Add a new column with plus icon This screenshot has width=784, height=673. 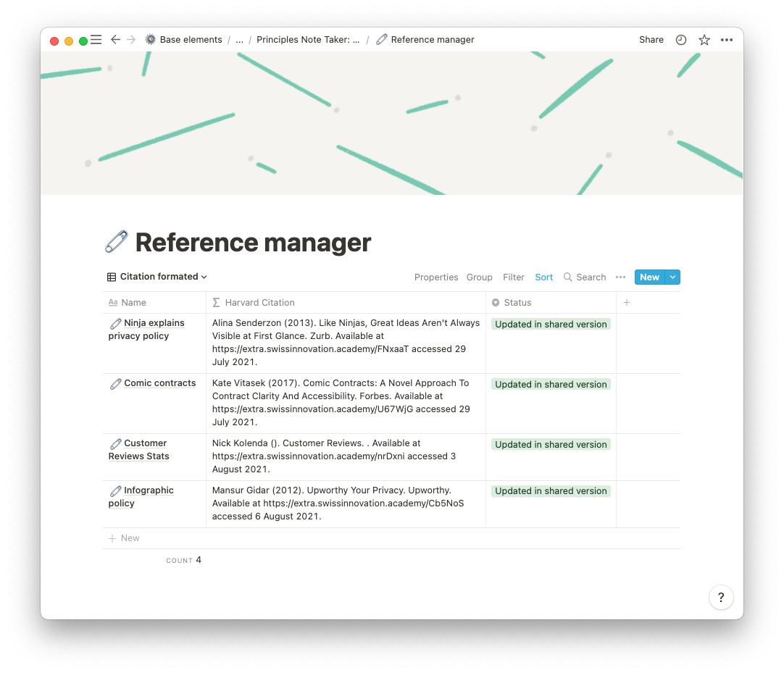click(x=627, y=303)
